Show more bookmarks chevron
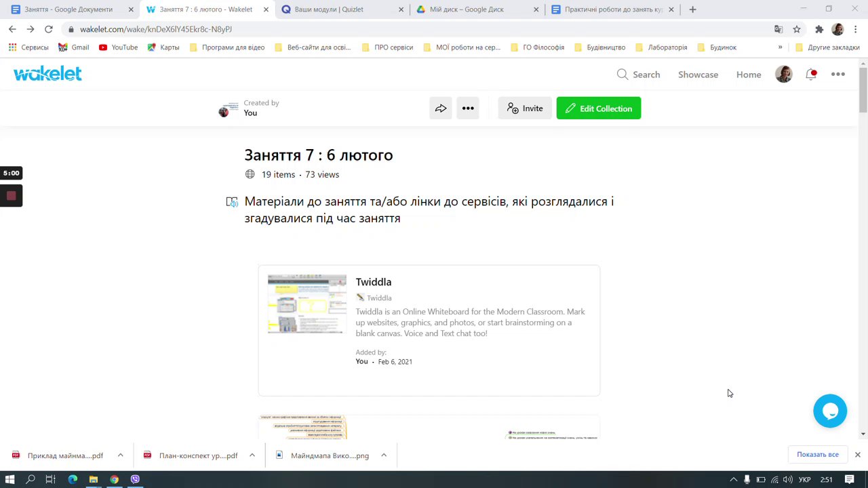 point(780,47)
